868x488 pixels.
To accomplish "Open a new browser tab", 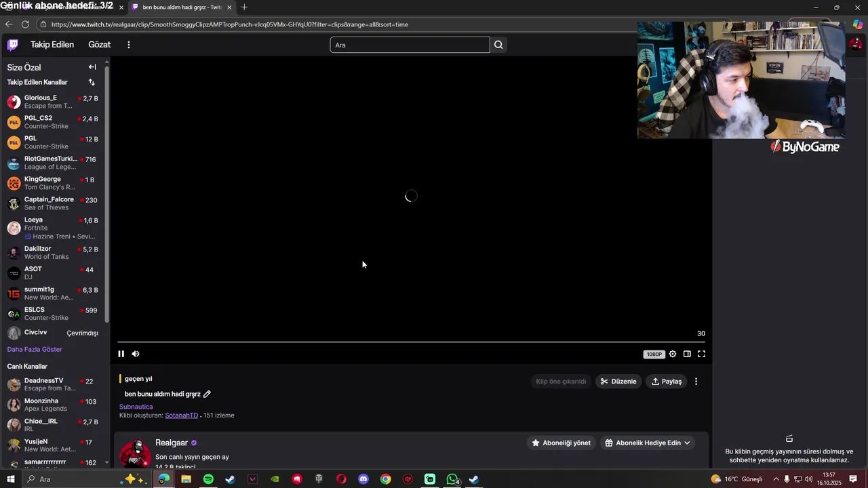I will [x=244, y=7].
